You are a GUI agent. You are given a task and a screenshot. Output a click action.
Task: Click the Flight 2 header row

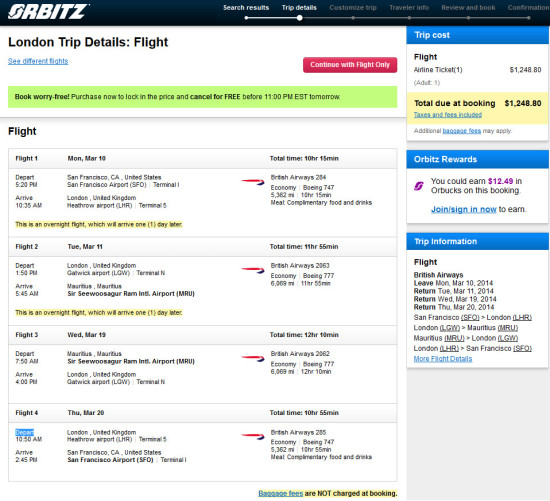point(203,247)
